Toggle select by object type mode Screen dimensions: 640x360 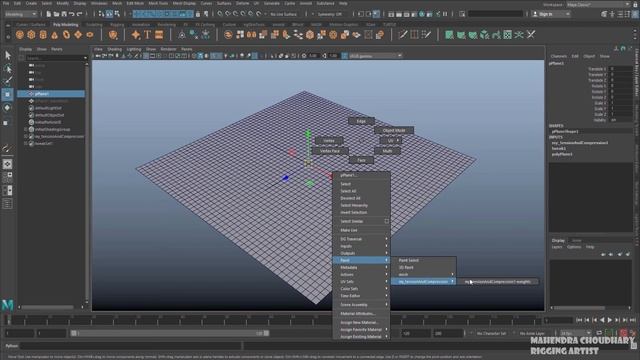109,14
